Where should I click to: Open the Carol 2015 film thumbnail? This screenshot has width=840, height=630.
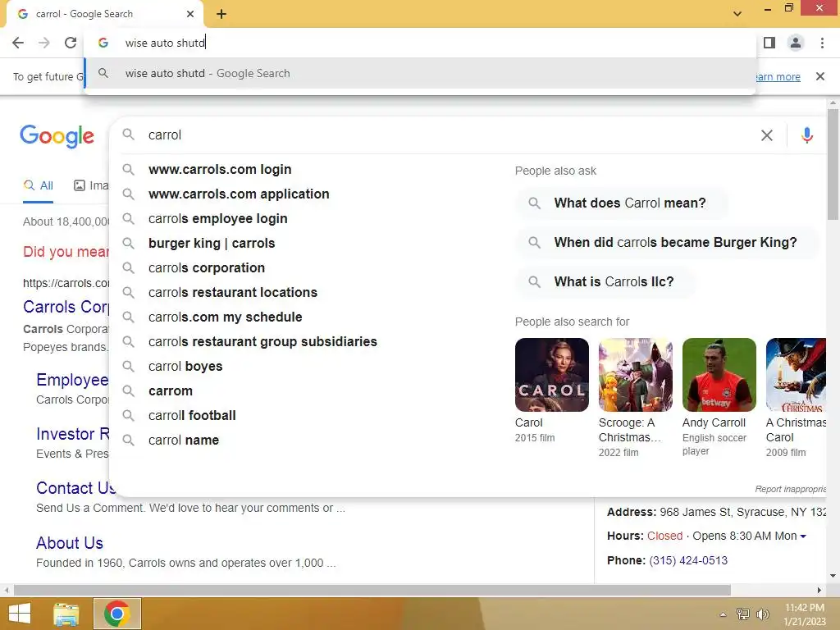[x=552, y=374]
